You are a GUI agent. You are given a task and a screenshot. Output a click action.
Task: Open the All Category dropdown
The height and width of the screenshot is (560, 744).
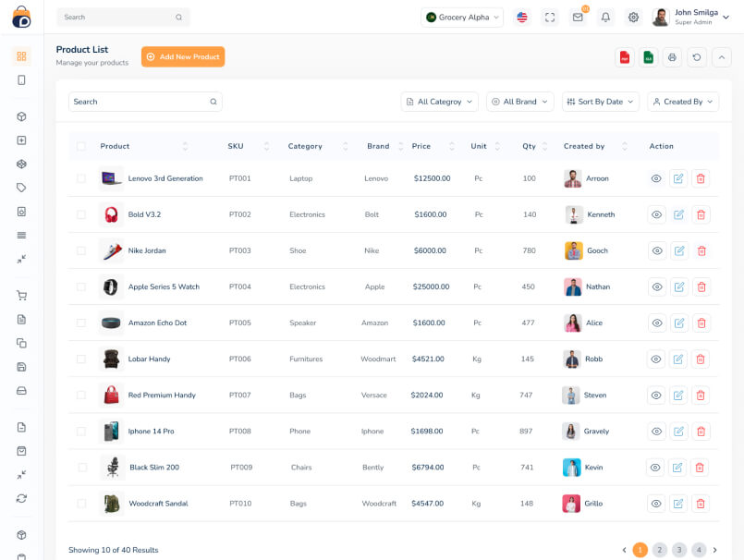(x=440, y=102)
